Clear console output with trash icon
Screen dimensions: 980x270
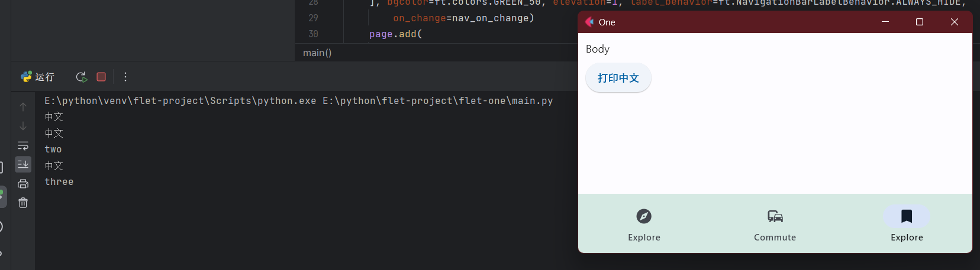[23, 203]
